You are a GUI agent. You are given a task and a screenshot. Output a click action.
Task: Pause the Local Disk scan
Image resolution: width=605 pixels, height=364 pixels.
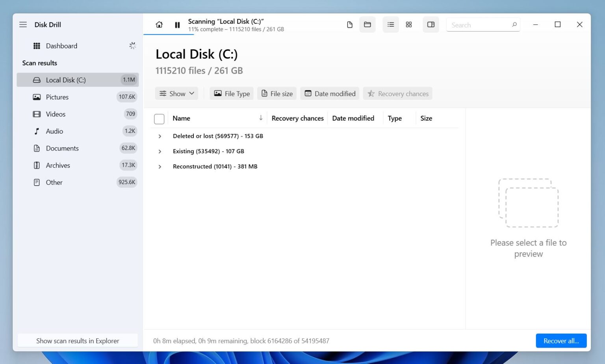pyautogui.click(x=177, y=24)
